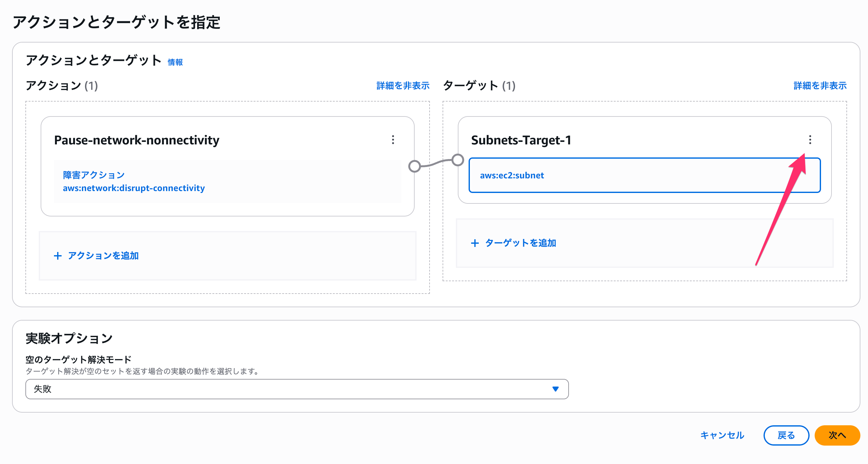Click aws:network:disrupt-connectivity text

(134, 188)
